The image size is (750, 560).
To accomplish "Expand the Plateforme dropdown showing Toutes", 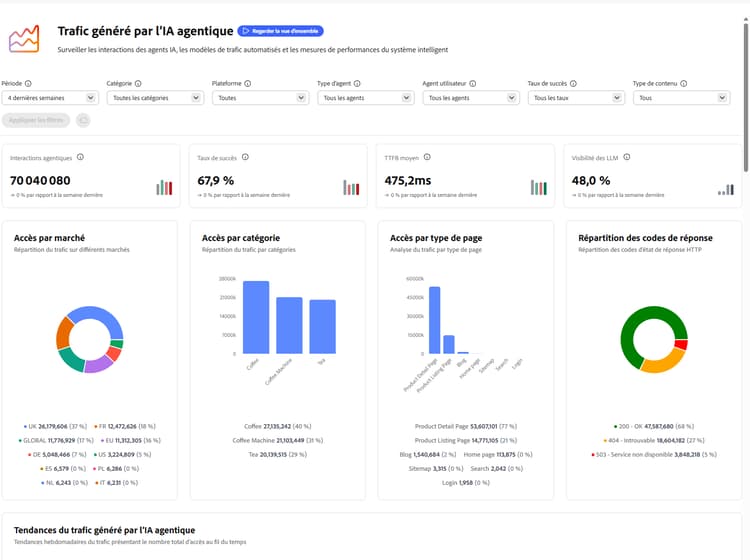I will (261, 98).
